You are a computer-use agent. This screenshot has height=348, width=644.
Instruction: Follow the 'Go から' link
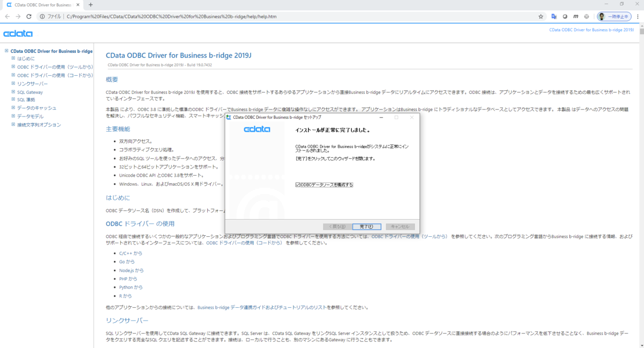click(x=127, y=262)
